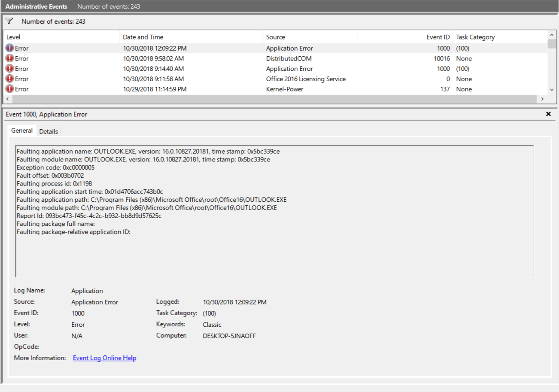559x392 pixels.
Task: Click the Fault offset: 0x003b0702 line
Action: coord(50,176)
